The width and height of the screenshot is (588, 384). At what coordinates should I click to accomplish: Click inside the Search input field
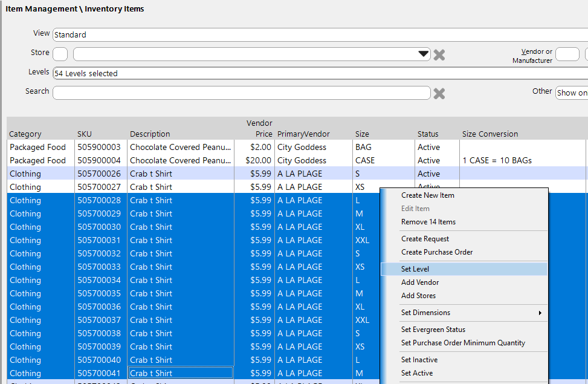coord(241,93)
